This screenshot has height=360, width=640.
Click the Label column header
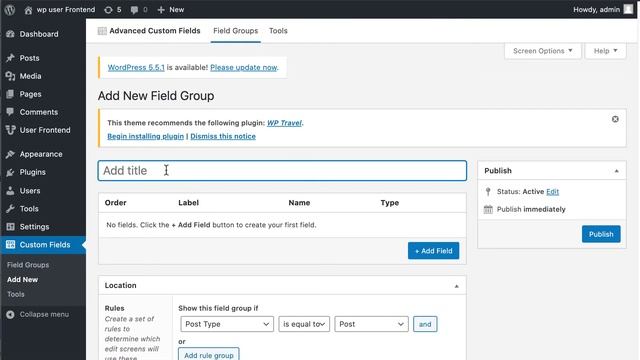click(x=188, y=203)
